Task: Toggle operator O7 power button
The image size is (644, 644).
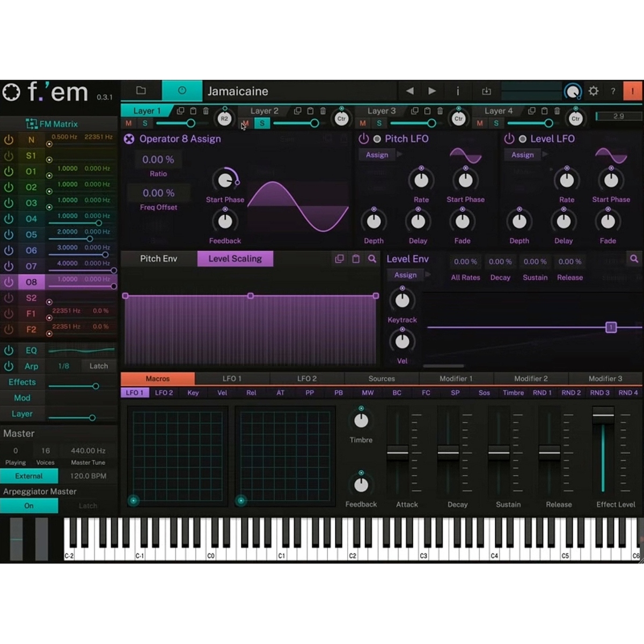Action: (9, 266)
